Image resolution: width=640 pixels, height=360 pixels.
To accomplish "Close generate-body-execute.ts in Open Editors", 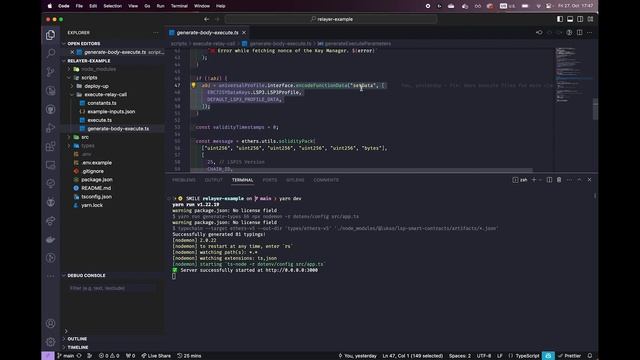I will (72, 52).
